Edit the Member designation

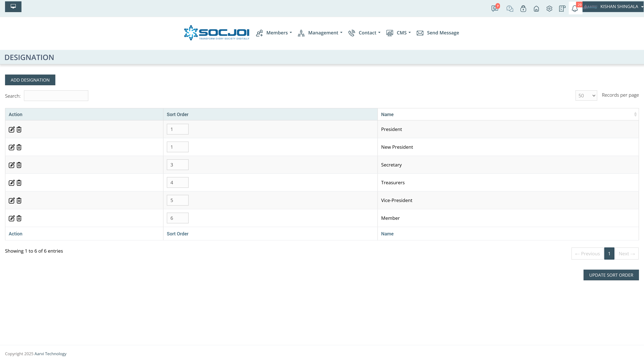click(x=12, y=218)
